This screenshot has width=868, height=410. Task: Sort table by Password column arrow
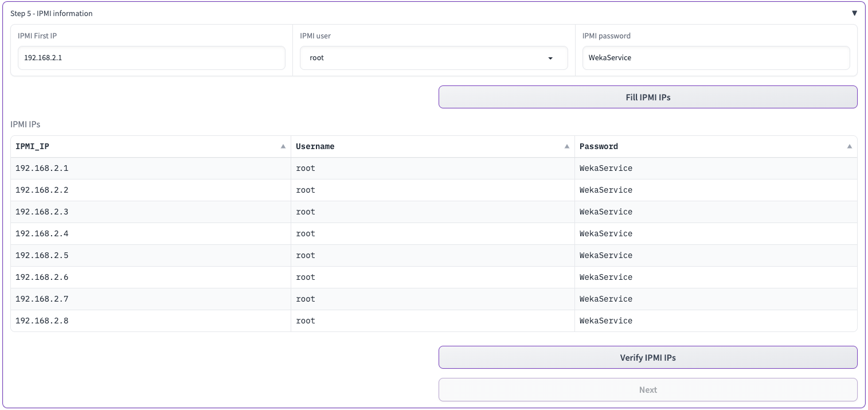849,147
